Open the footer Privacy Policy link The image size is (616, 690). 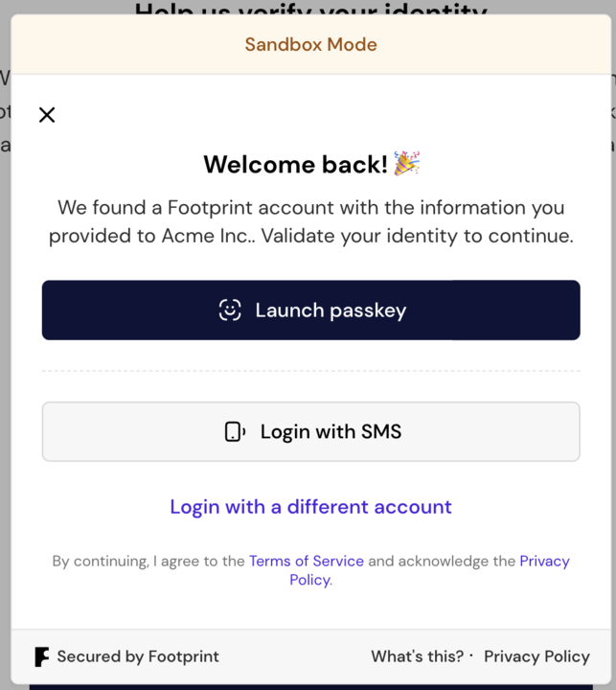[536, 656]
